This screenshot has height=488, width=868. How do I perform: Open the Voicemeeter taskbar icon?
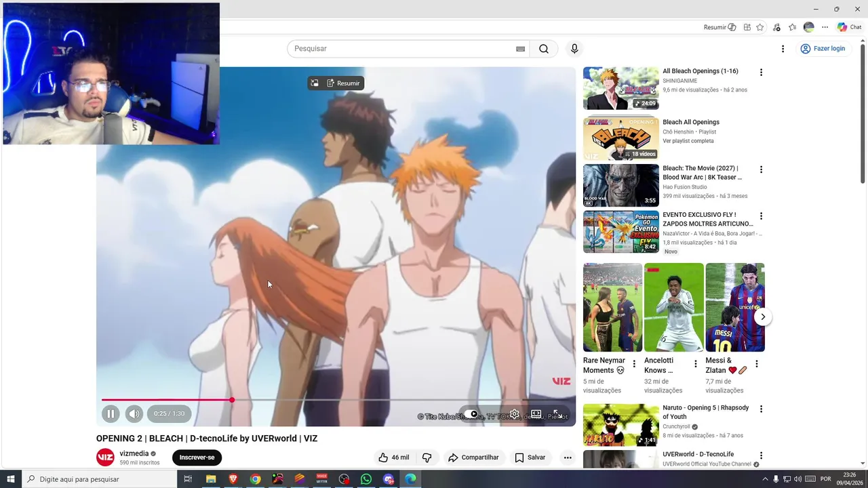pos(321,479)
